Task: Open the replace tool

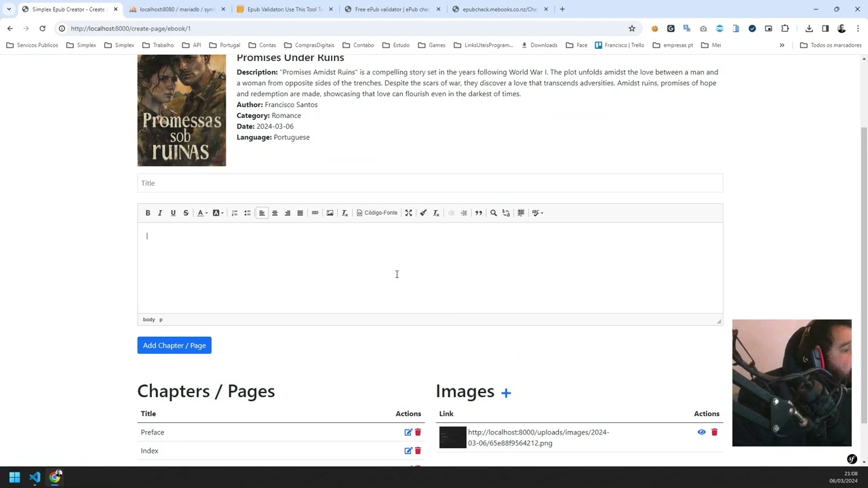Action: point(506,213)
